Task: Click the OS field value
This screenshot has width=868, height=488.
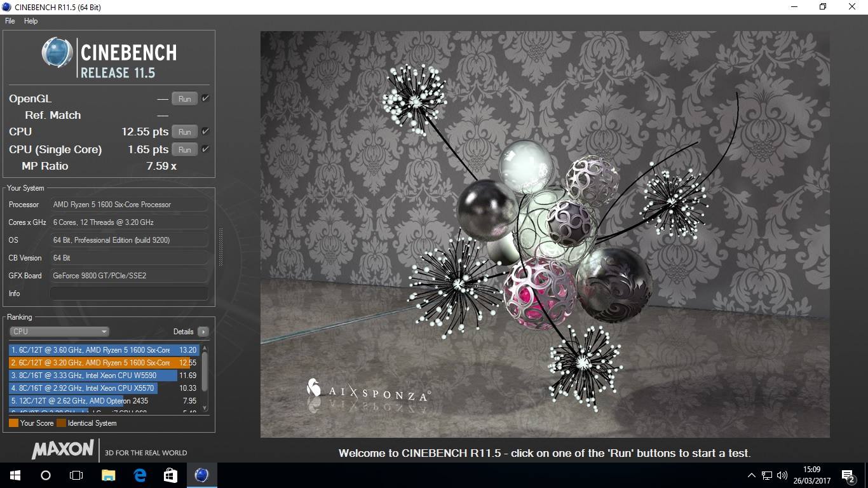Action: point(129,240)
